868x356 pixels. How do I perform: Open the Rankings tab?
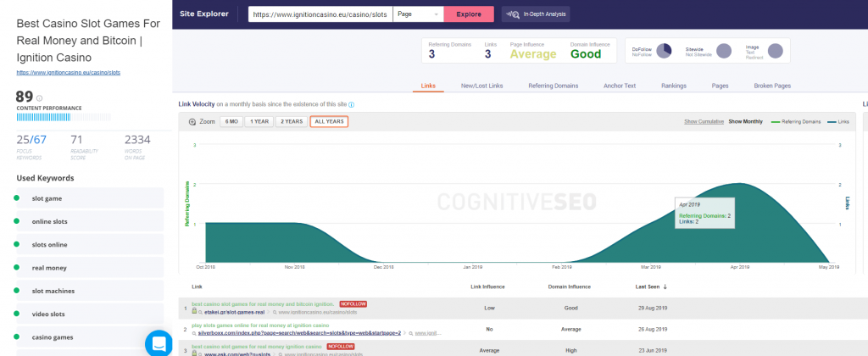click(x=674, y=86)
